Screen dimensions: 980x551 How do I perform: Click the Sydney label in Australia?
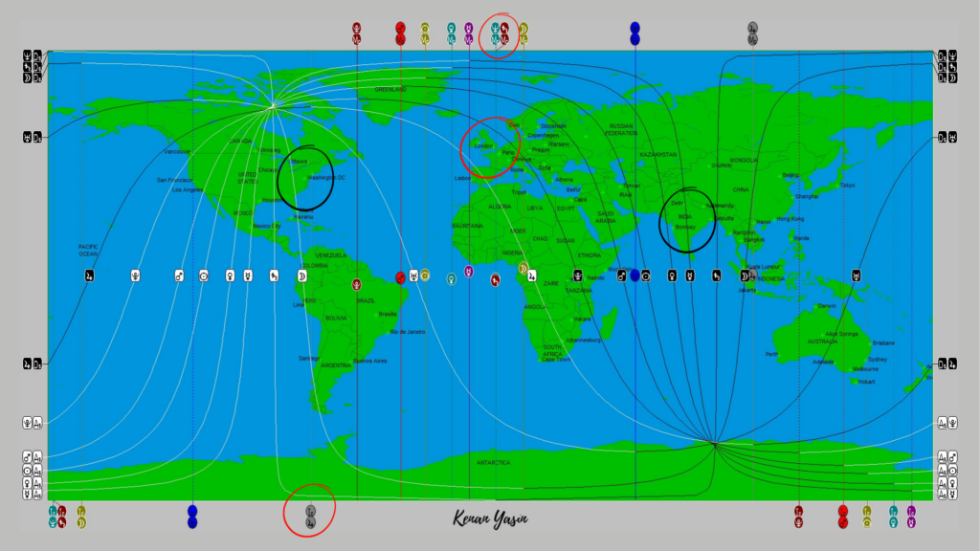878,359
